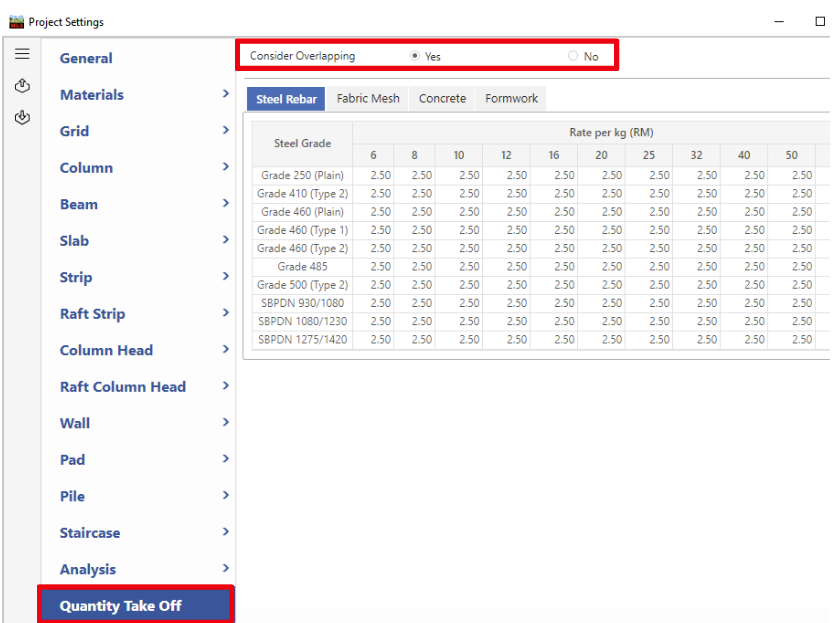Expand the Raft Column Head chevron
The height and width of the screenshot is (623, 832).
pos(225,386)
